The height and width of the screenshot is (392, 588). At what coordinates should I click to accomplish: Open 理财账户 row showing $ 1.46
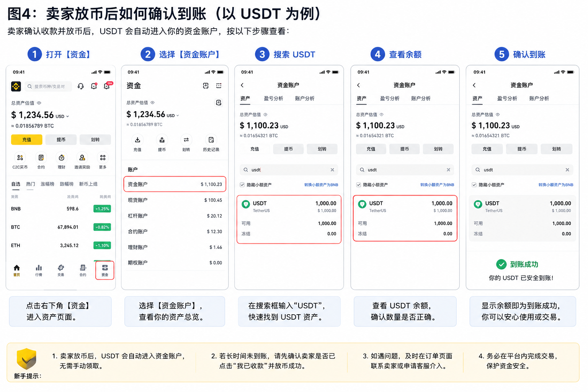(x=175, y=247)
